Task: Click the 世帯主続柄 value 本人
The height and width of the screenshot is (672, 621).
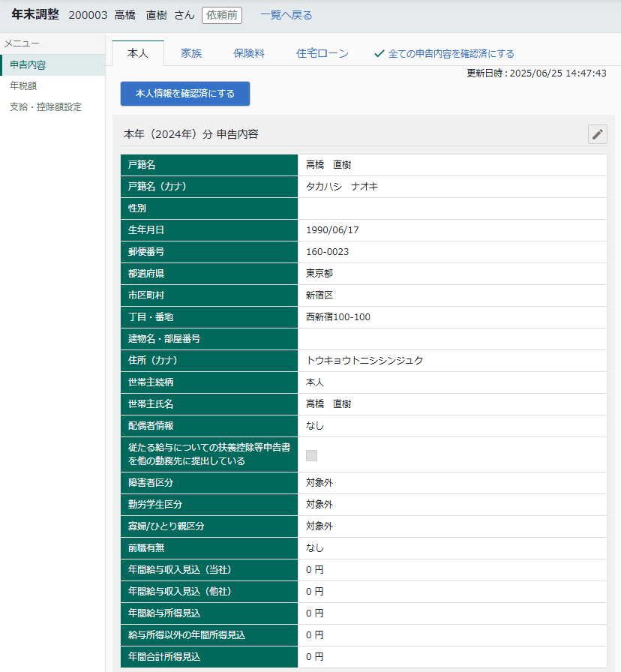Action: (x=314, y=382)
